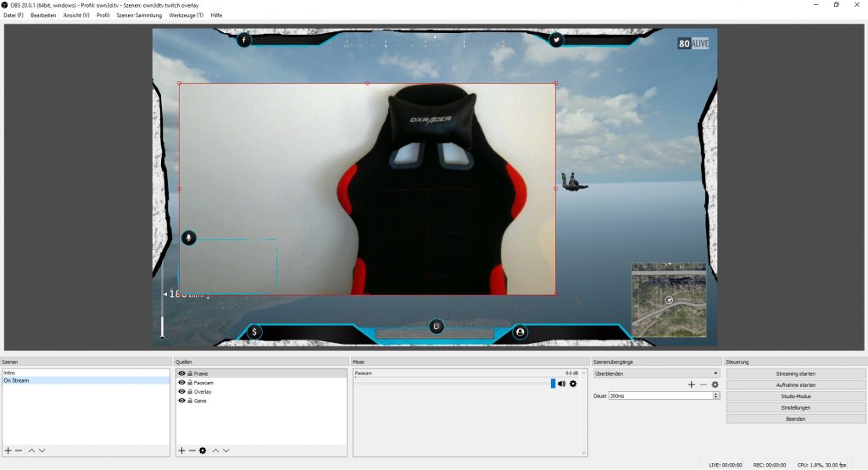
Task: Add a new scene with the plus icon
Action: 8,451
